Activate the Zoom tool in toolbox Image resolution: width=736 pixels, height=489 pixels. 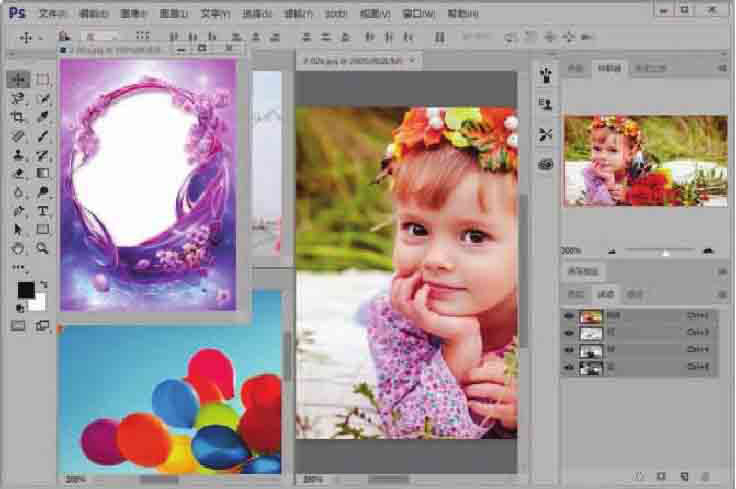(43, 248)
